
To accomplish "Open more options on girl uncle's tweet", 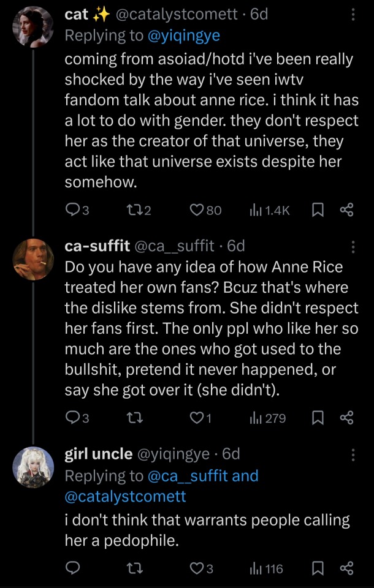I will [353, 454].
